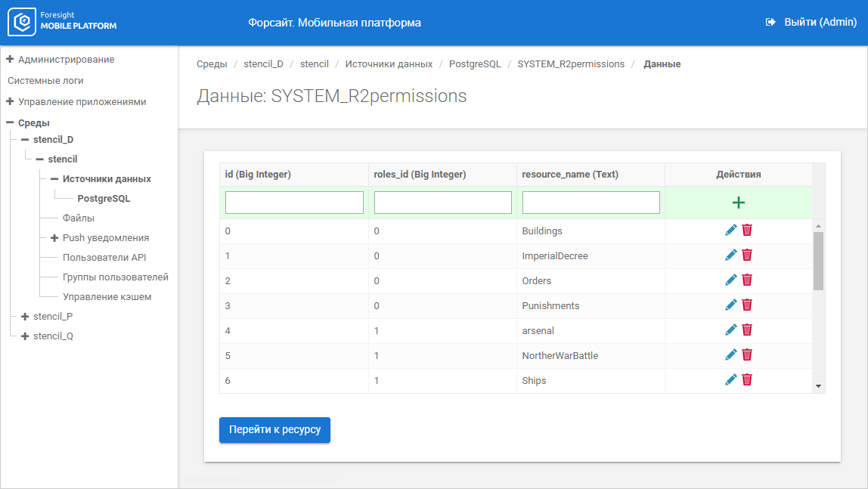Open Пользователи API in the sidebar
Screen dimensions: 868x489
click(104, 258)
